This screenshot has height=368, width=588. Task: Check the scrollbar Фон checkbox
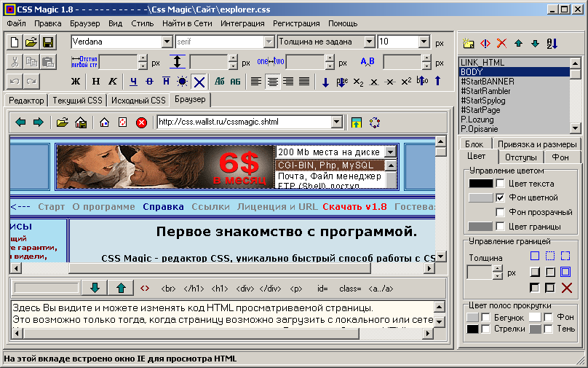tap(548, 317)
